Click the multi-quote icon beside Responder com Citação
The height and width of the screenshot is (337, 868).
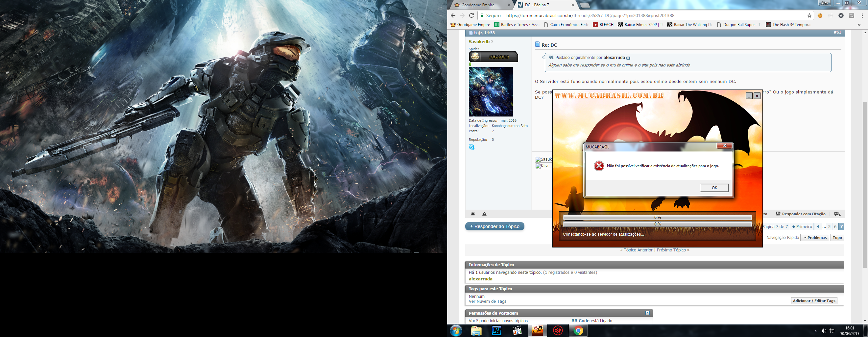pos(837,214)
